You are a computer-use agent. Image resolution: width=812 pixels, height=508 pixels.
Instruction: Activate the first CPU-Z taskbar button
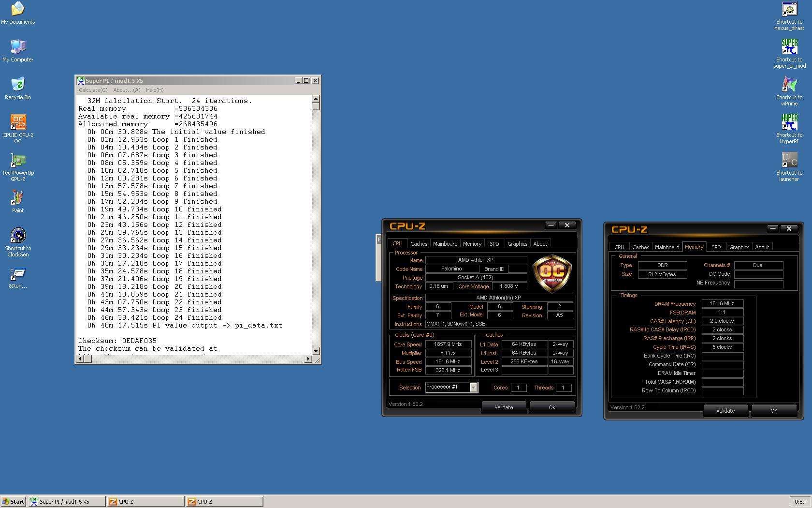click(145, 502)
